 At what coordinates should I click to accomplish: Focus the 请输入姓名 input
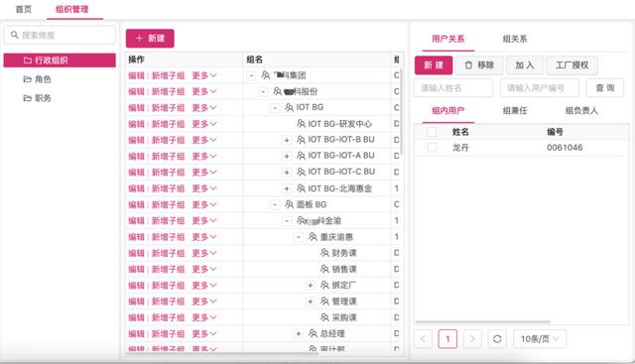click(x=453, y=88)
